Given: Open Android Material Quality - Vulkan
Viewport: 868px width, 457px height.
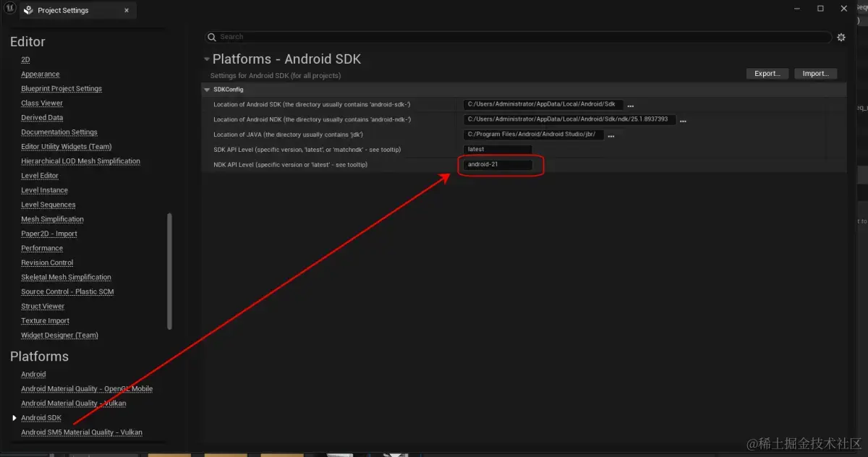Looking at the screenshot, I should pyautogui.click(x=74, y=403).
